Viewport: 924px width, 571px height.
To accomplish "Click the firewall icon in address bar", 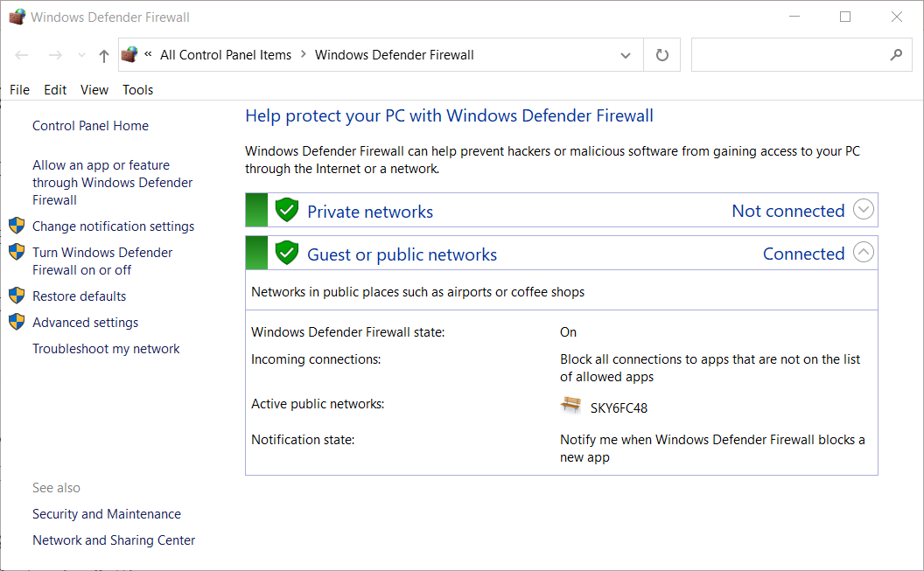I will (129, 55).
